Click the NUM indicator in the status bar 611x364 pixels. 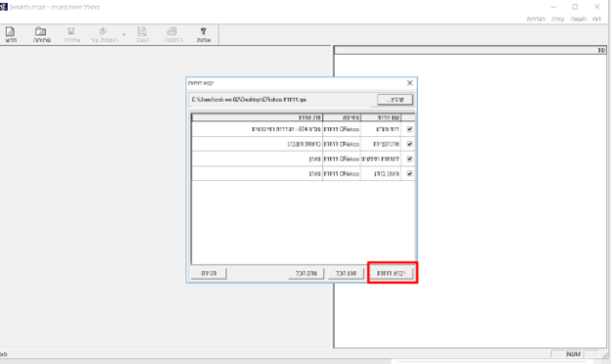574,354
